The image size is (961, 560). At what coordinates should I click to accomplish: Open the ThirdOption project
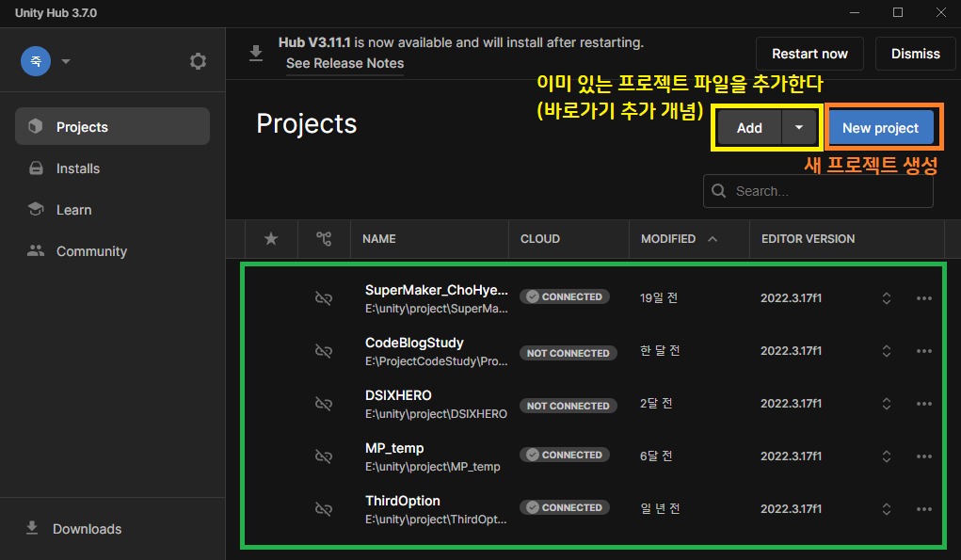(x=403, y=501)
